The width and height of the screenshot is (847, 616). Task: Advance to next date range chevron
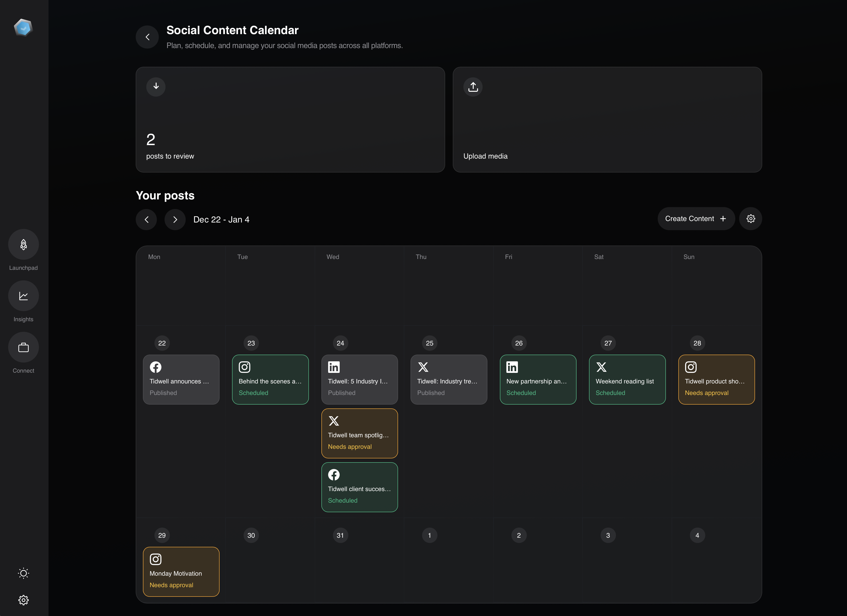[175, 220]
